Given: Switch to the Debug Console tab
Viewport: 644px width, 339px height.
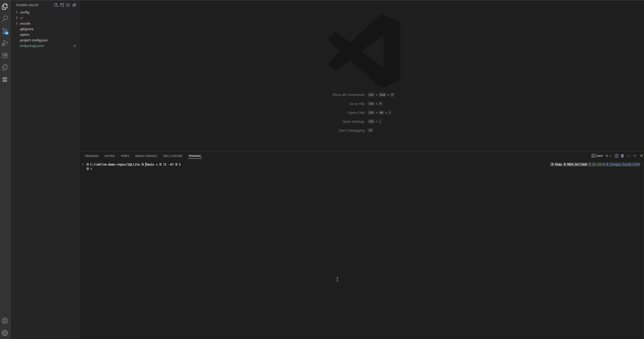Looking at the screenshot, I should (146, 156).
